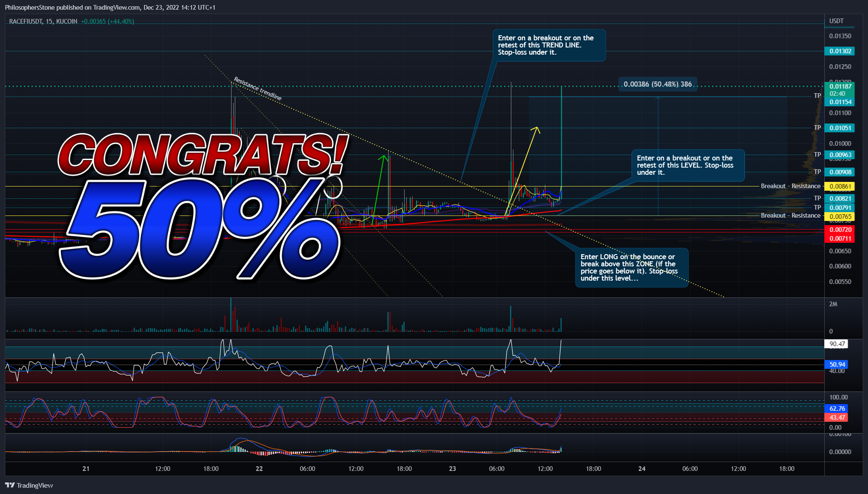
Task: Click the 0.00963 TP price label
Action: pos(840,155)
